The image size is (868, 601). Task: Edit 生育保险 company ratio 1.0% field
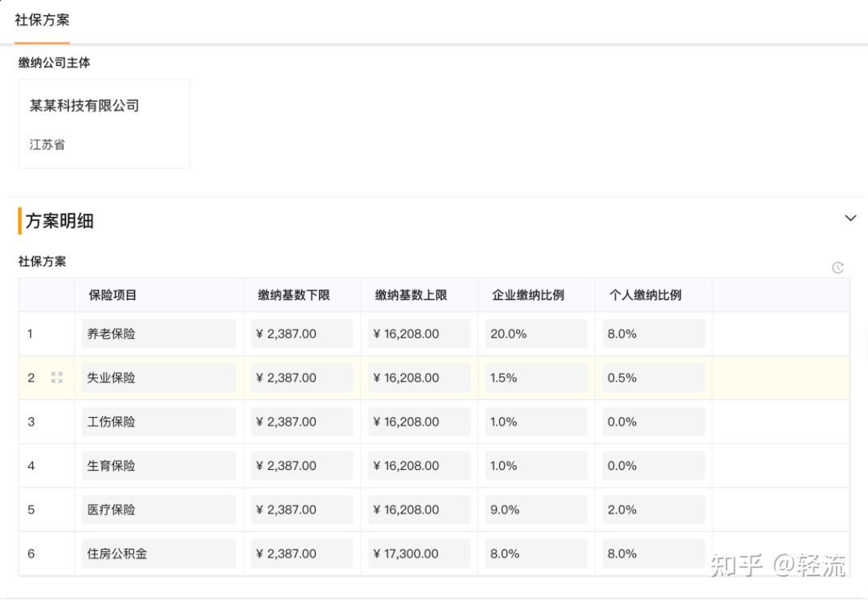(536, 465)
